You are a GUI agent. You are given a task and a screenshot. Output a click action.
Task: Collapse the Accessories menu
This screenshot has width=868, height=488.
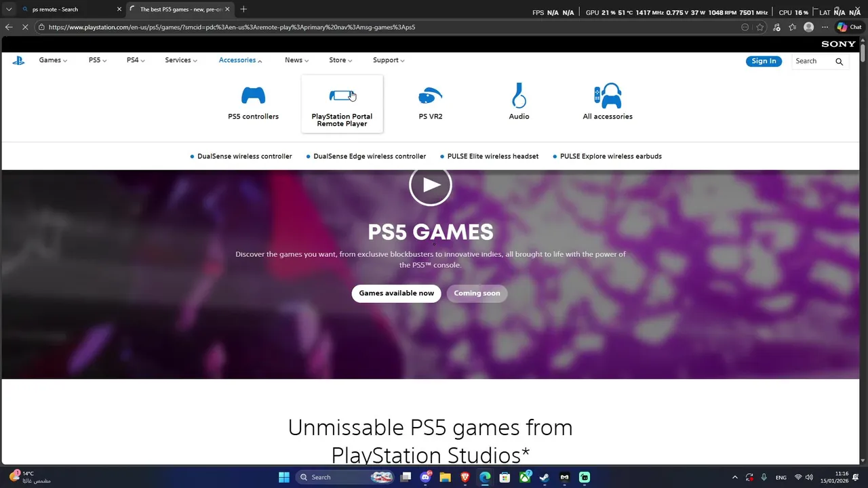point(240,60)
